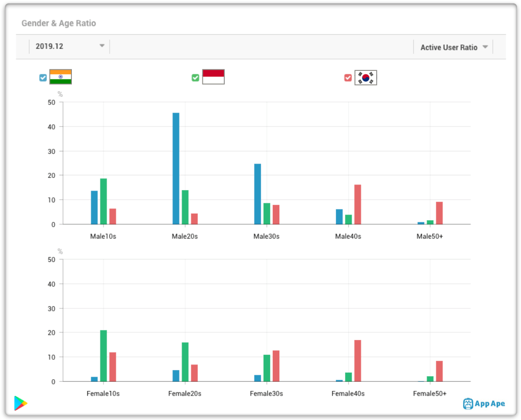Image resolution: width=521 pixels, height=420 pixels.
Task: Click the App Ape logo
Action: click(484, 404)
